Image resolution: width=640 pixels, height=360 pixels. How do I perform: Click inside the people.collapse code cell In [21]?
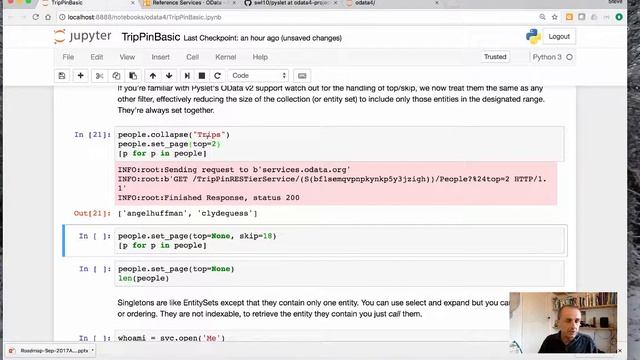pos(339,144)
